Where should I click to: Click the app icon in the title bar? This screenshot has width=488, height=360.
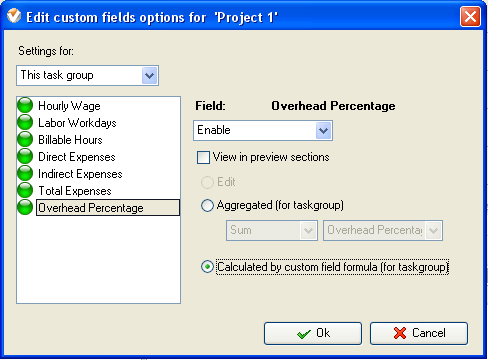click(14, 16)
